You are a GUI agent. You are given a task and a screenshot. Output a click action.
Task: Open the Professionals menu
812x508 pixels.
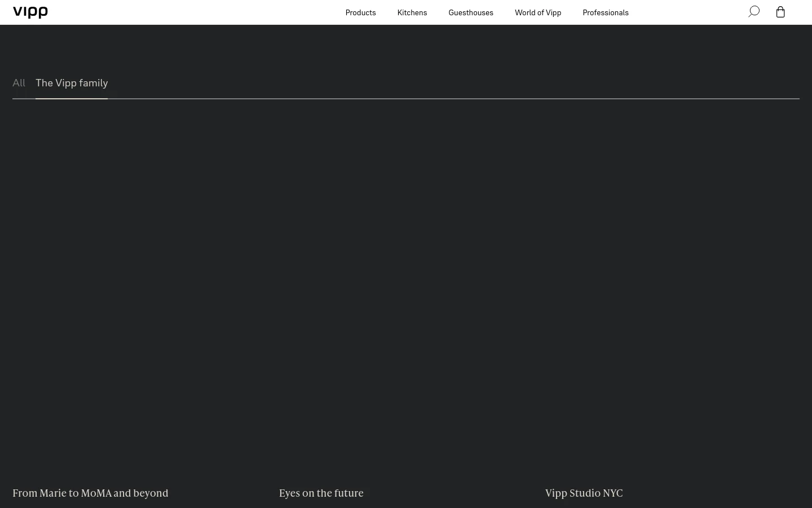606,12
